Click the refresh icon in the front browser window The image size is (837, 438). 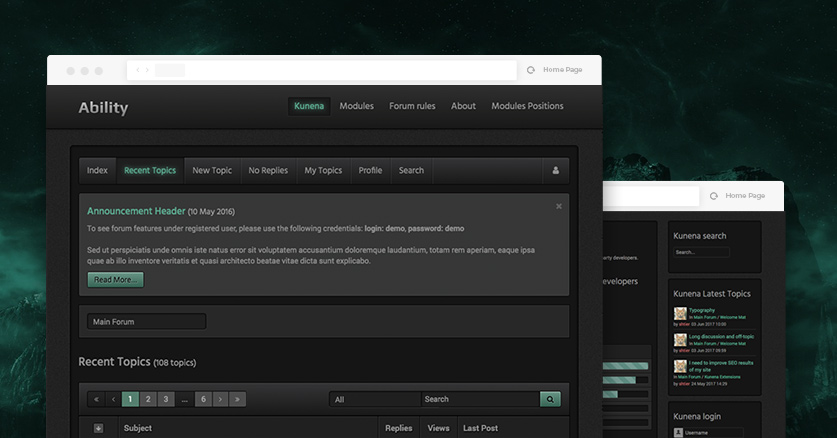[x=531, y=70]
